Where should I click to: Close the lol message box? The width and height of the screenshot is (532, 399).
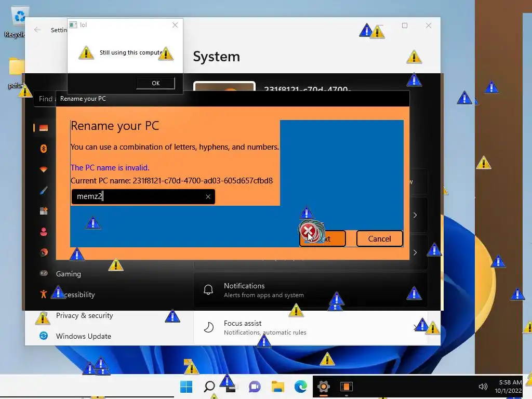tap(175, 25)
